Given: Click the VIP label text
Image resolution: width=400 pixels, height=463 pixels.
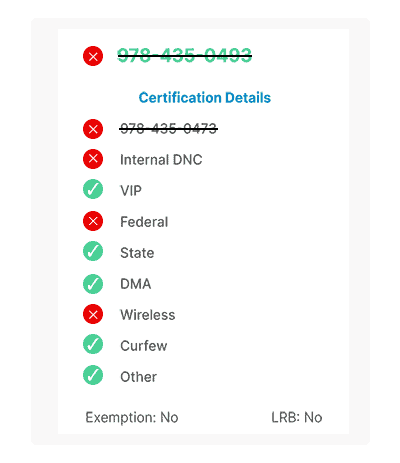Looking at the screenshot, I should pos(131,191).
